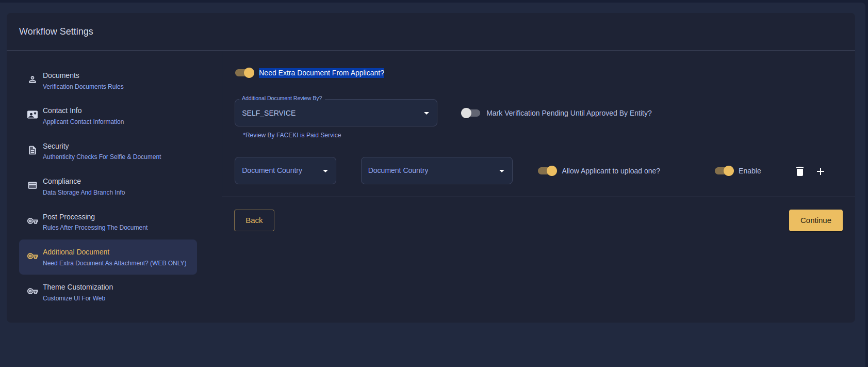Turn off the Enable switch
Screen dimensions: 868x367
pos(724,171)
